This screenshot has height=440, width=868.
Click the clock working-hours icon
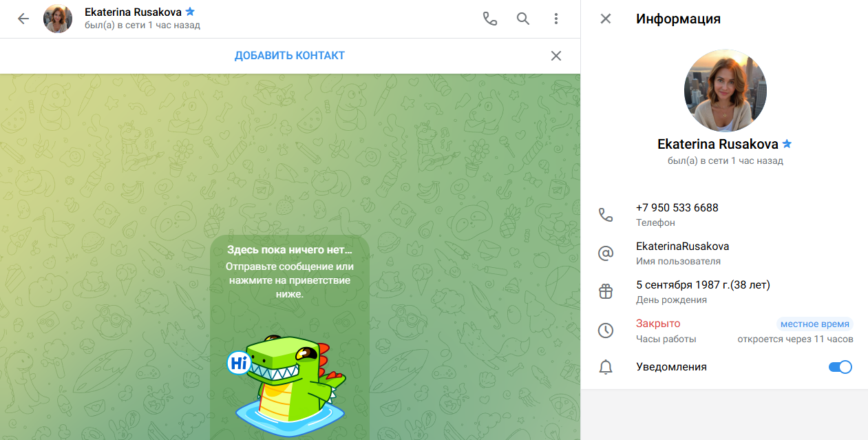pos(606,331)
